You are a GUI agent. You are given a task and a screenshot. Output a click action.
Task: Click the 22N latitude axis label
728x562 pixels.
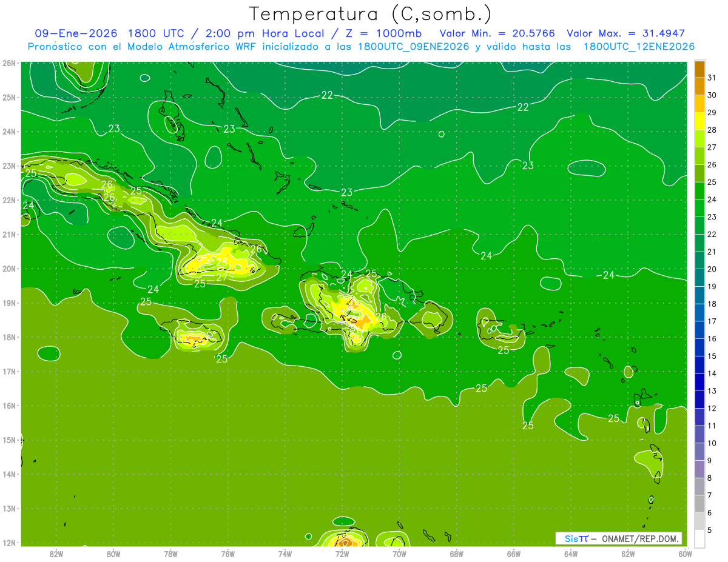point(8,200)
